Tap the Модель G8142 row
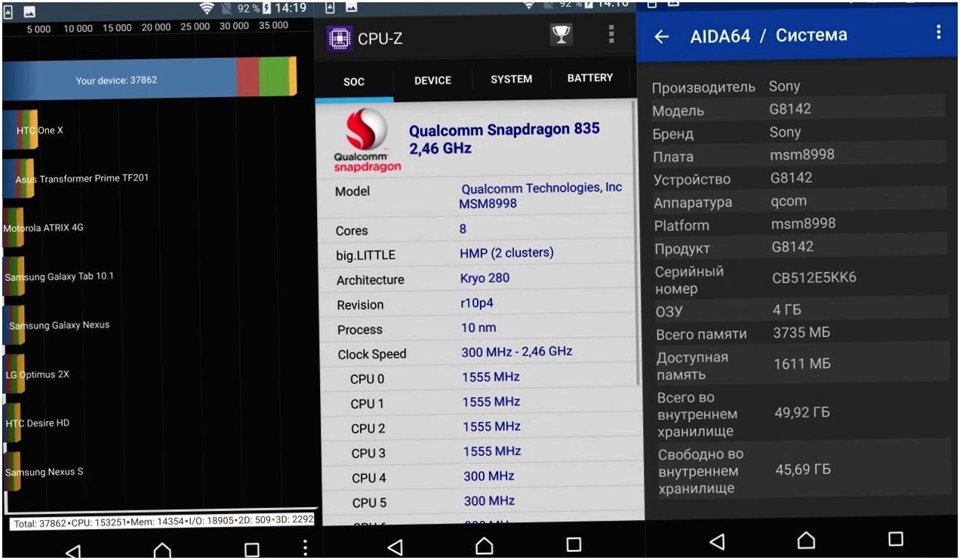This screenshot has width=960, height=560. [x=798, y=109]
